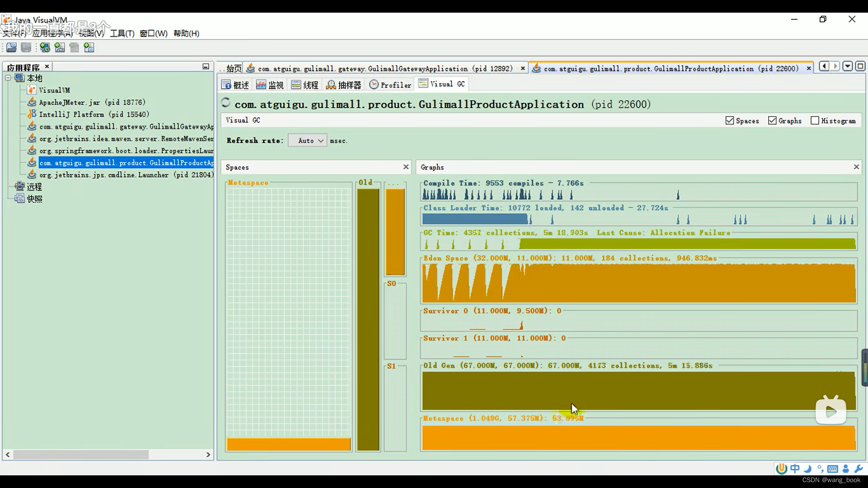This screenshot has height=488, width=868.
Task: Click the 快照 (Snapshots) node icon
Action: point(19,198)
